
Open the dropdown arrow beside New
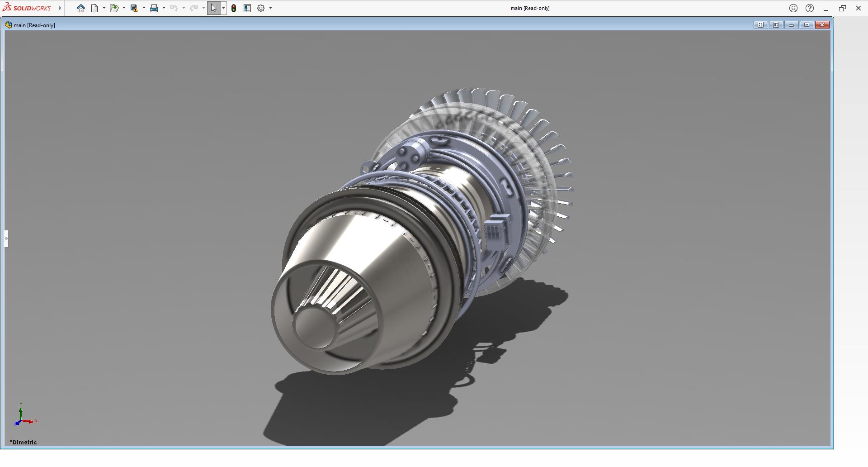[104, 8]
